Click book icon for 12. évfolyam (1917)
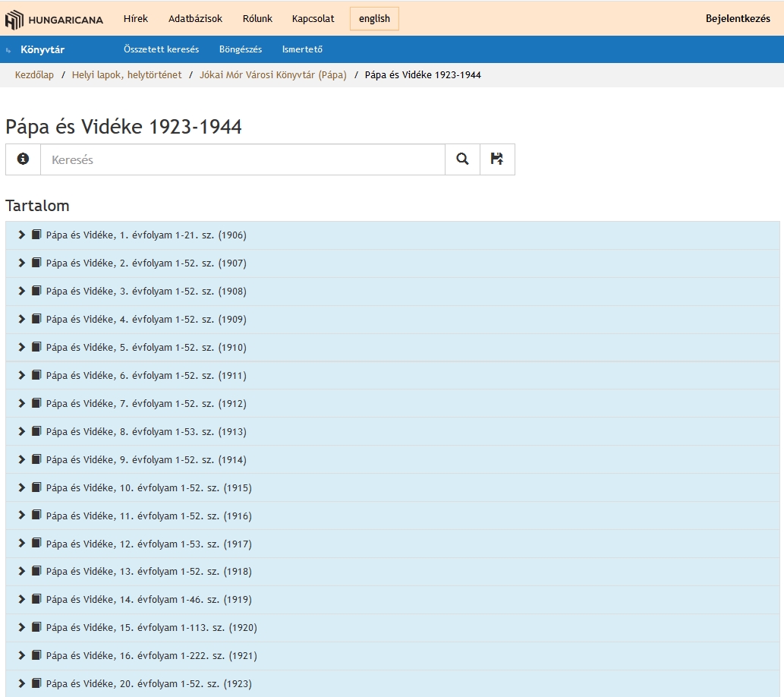This screenshot has width=784, height=697. point(36,542)
